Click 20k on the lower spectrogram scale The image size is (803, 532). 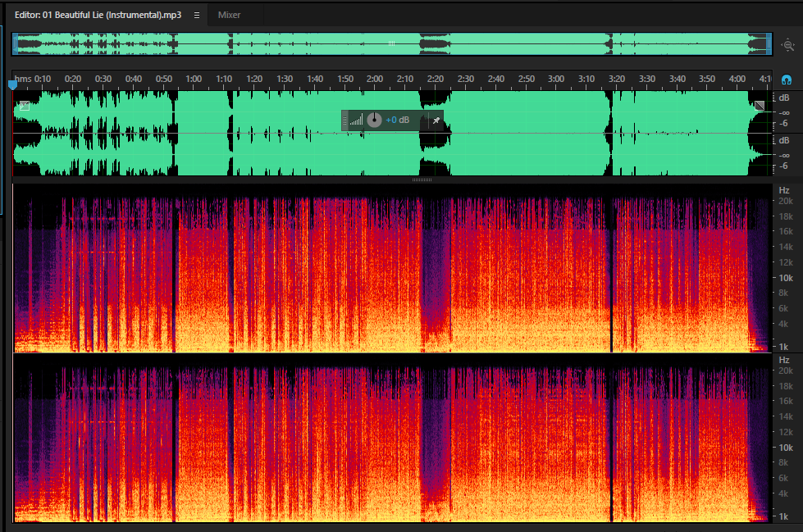point(786,371)
